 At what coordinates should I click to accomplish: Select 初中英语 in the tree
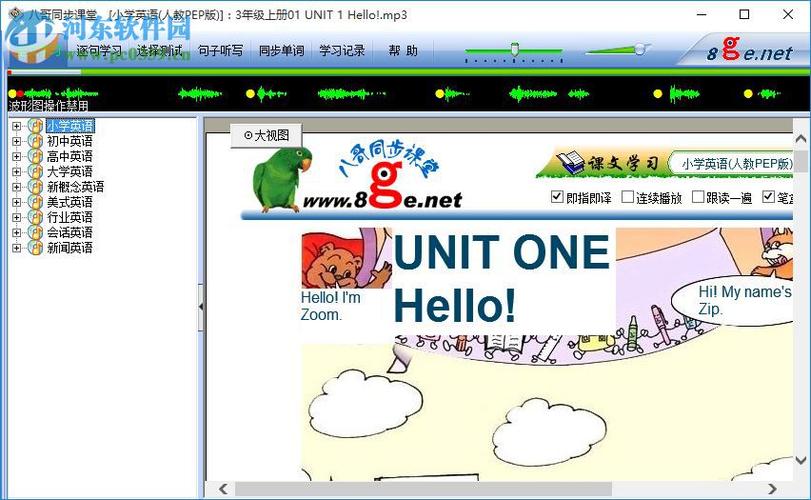70,141
